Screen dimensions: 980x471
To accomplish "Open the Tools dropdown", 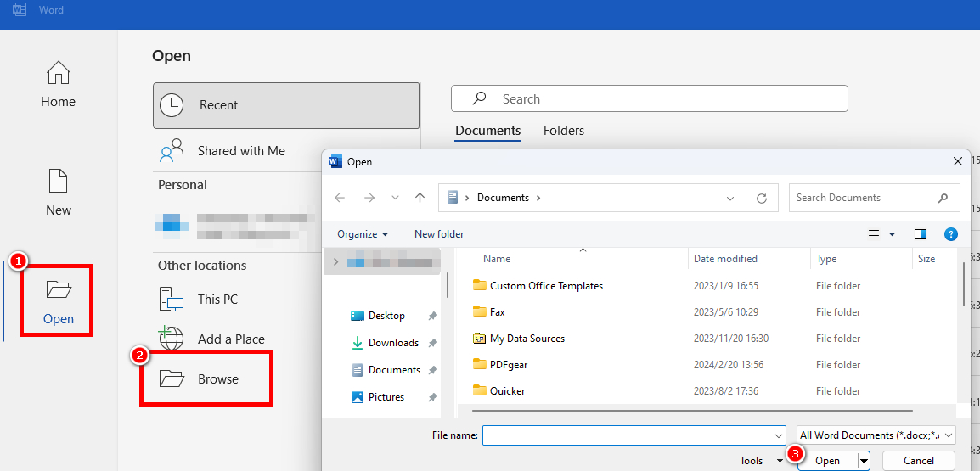I will [761, 461].
